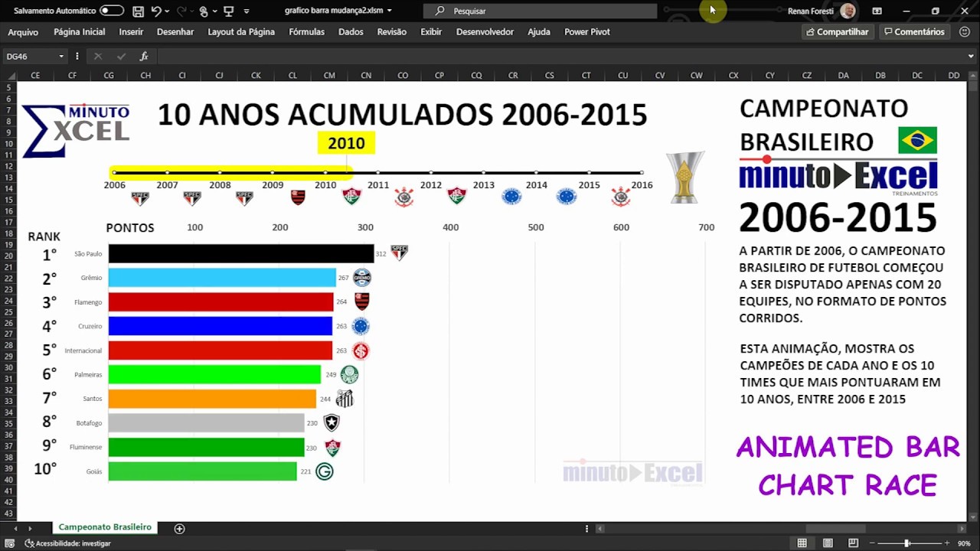Switch to the Página Inicial tab

click(80, 32)
